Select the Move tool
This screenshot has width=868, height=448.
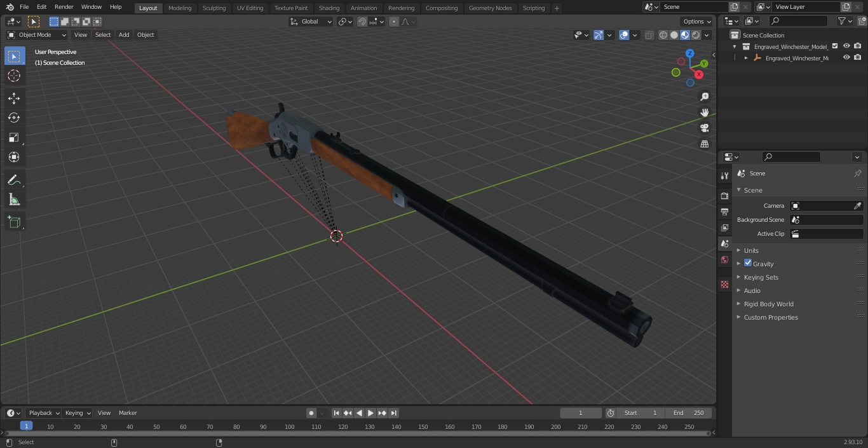(x=14, y=98)
